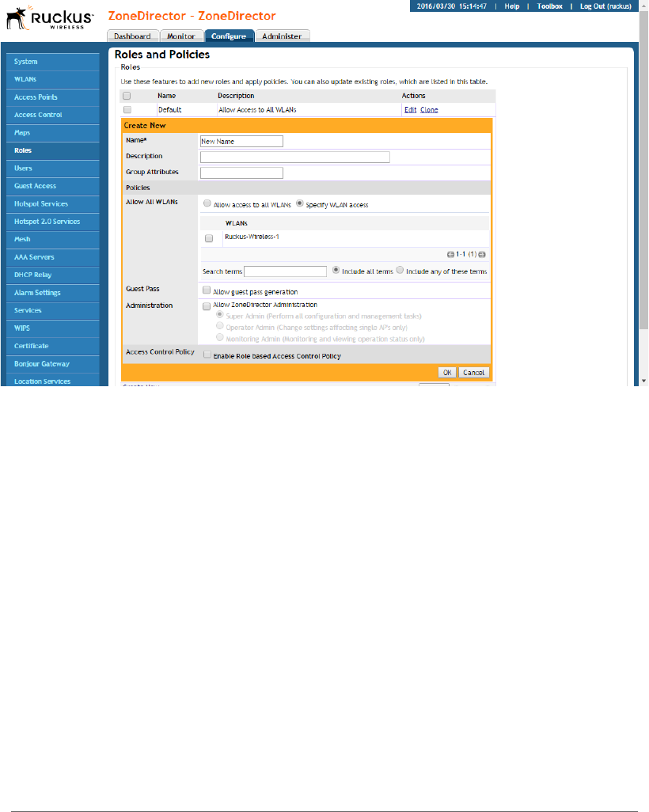Click browser scrollbar down arrow

(643, 381)
